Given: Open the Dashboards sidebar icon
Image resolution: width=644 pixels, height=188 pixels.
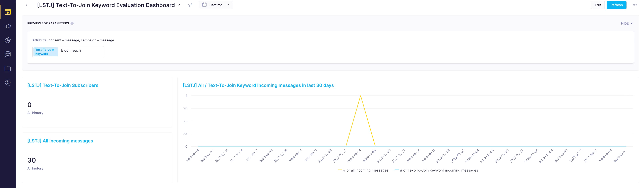Looking at the screenshot, I should (x=8, y=12).
